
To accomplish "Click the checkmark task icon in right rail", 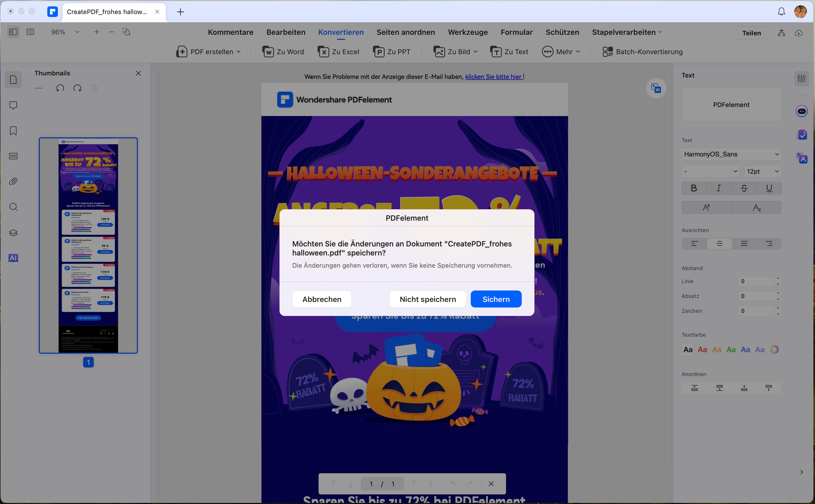I will pos(802,135).
